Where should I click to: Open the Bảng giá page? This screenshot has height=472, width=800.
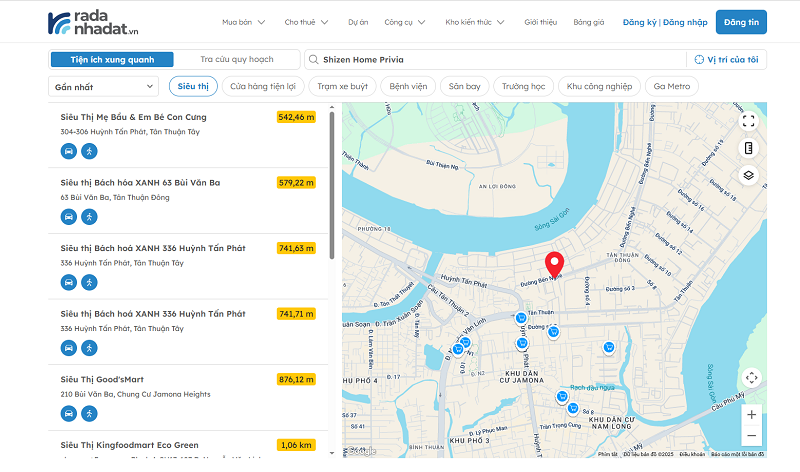[x=589, y=22]
